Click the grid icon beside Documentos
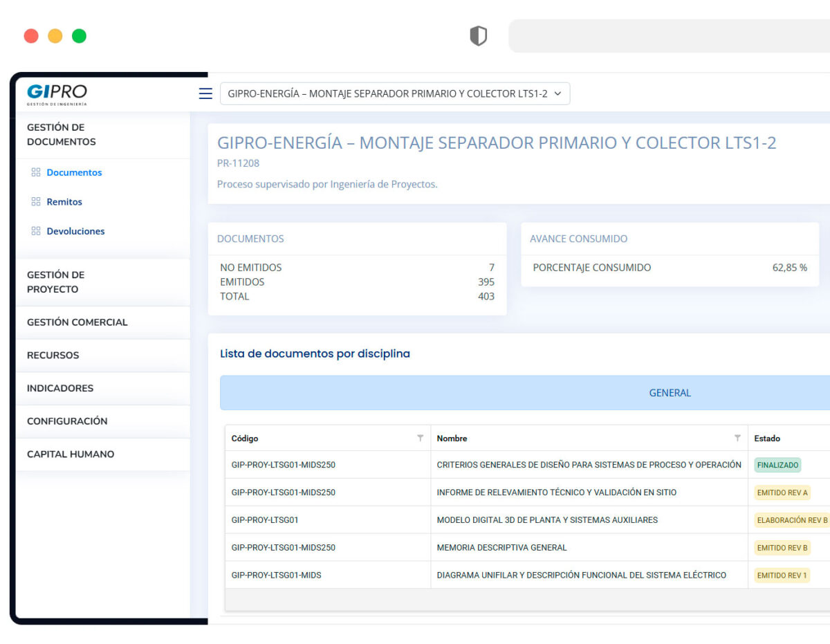 click(x=36, y=173)
